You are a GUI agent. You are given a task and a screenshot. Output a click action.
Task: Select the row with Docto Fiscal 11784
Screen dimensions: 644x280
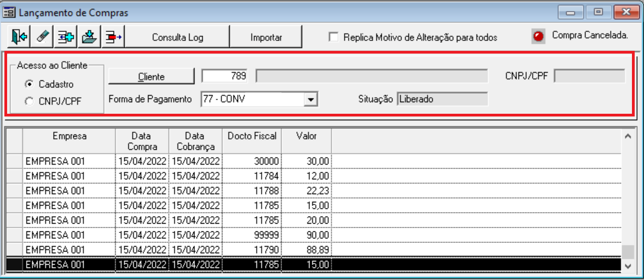click(x=314, y=176)
